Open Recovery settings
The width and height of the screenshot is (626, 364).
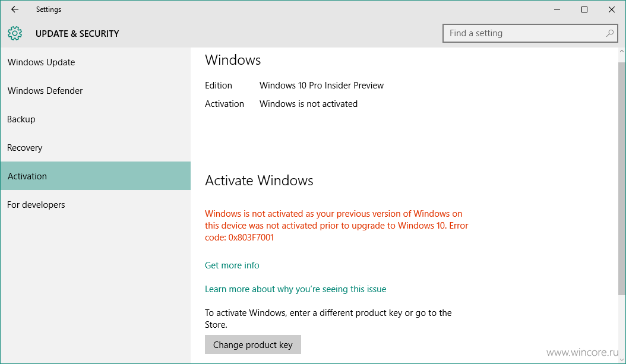tap(96, 148)
